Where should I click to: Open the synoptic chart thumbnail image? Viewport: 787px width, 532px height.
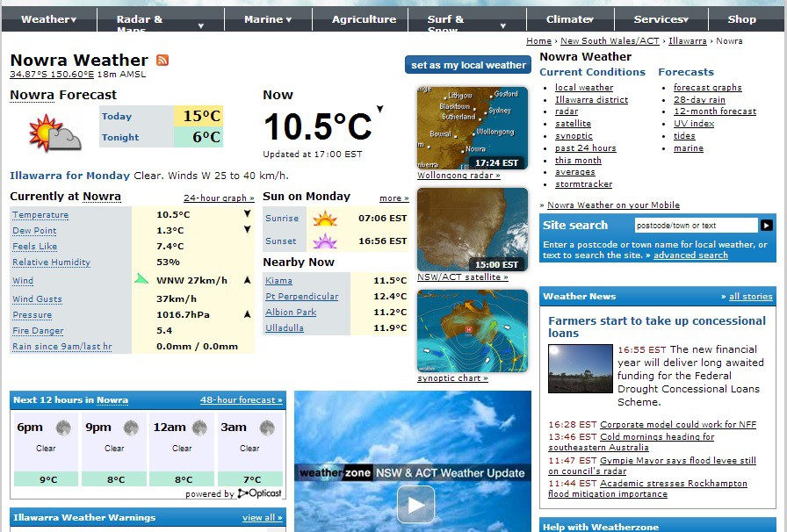pos(473,331)
